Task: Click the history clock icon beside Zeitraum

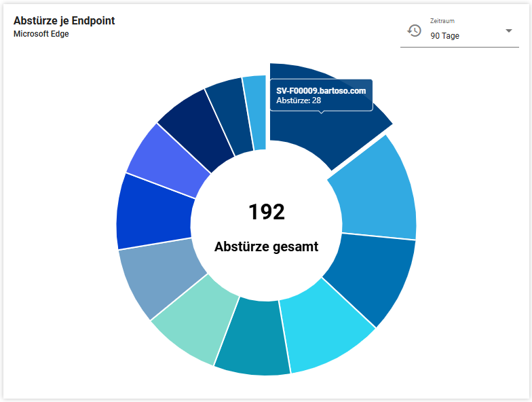Action: tap(414, 31)
